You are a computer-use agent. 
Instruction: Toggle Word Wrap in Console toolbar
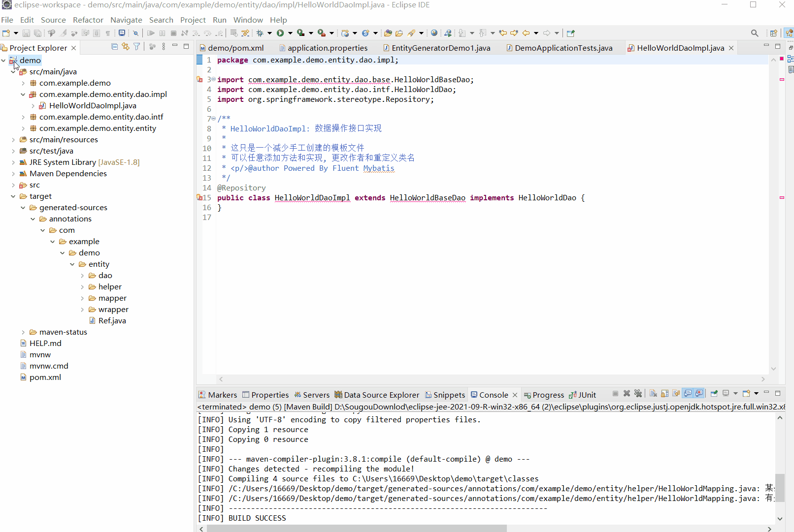coord(676,394)
